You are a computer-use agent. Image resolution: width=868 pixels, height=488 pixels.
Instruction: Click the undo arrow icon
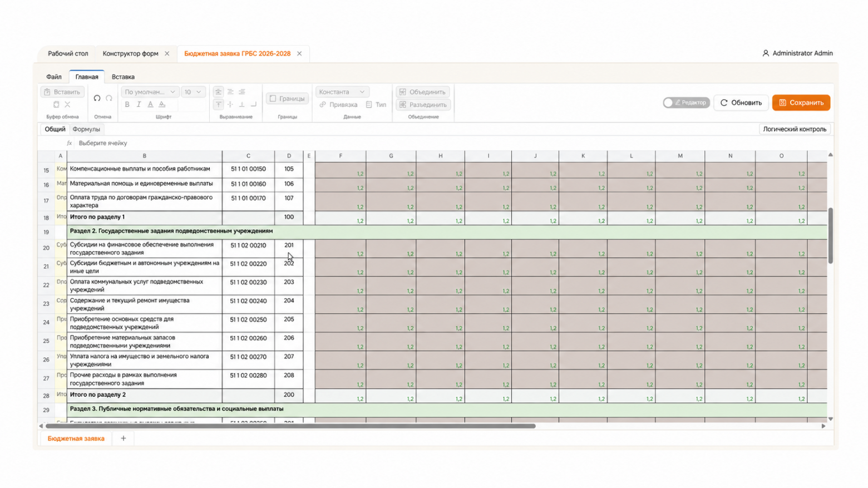pyautogui.click(x=97, y=98)
